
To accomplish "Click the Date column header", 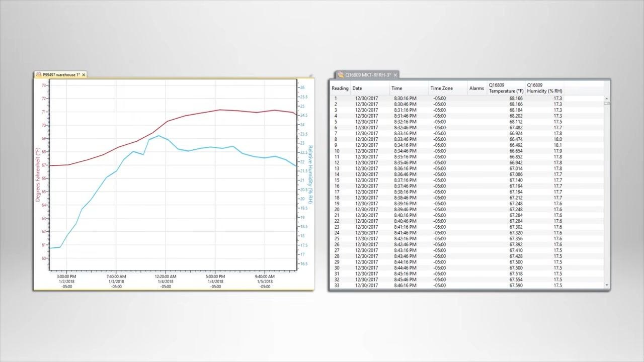I will [370, 88].
